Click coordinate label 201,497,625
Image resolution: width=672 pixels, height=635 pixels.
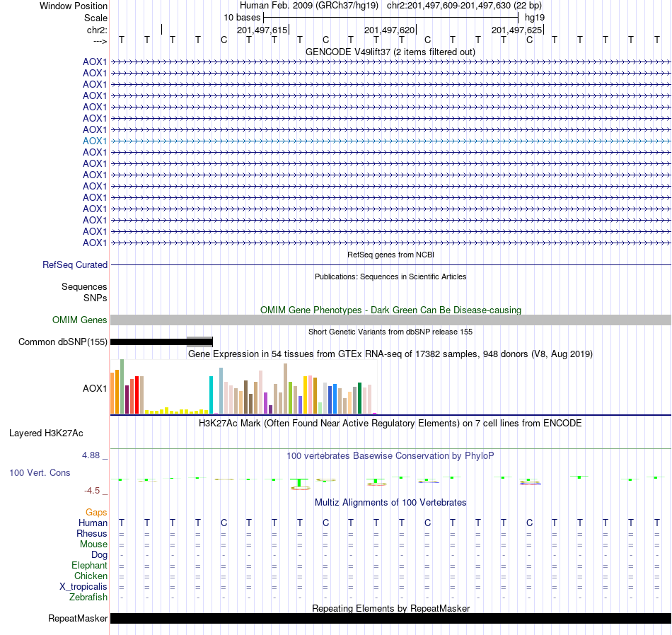click(x=516, y=30)
